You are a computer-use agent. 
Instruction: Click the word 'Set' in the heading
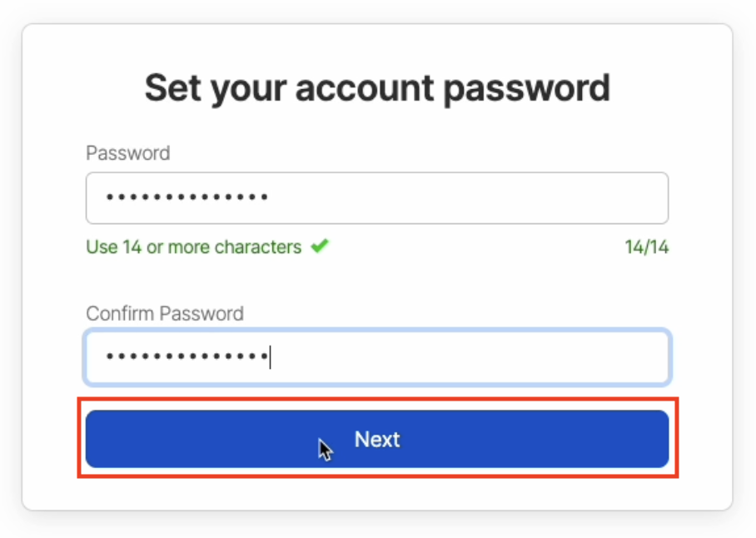(x=172, y=88)
